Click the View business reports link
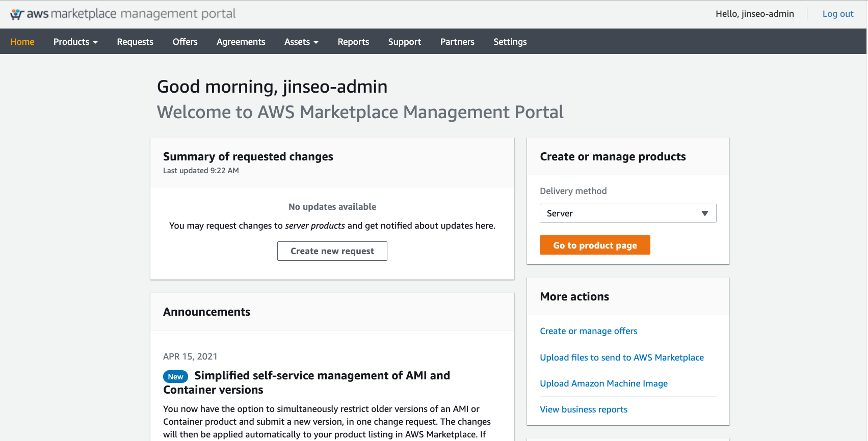 tap(584, 409)
